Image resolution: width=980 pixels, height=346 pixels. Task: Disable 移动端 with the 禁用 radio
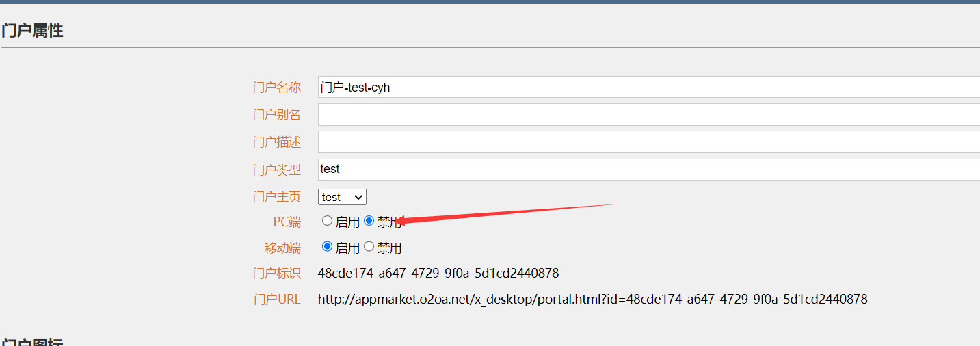click(369, 247)
